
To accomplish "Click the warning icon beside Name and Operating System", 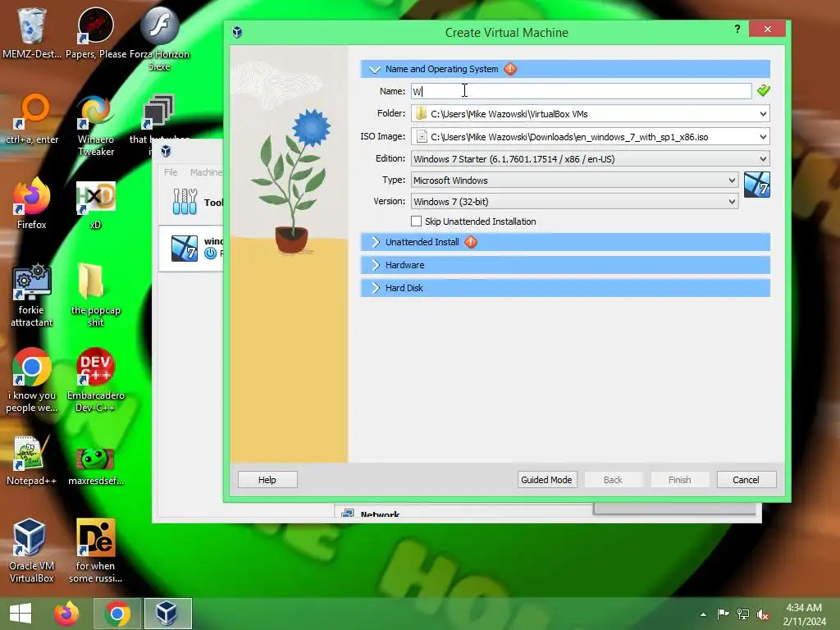I will pyautogui.click(x=510, y=69).
